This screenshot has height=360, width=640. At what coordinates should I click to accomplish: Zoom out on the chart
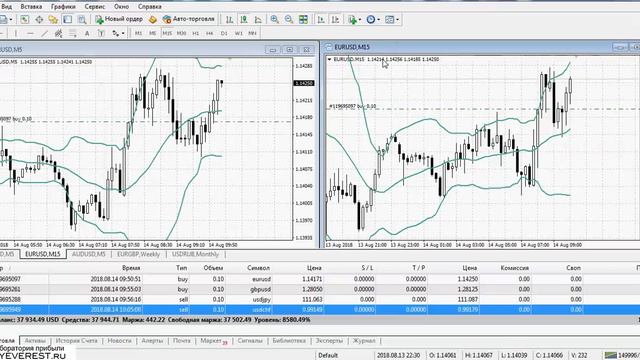tap(289, 19)
